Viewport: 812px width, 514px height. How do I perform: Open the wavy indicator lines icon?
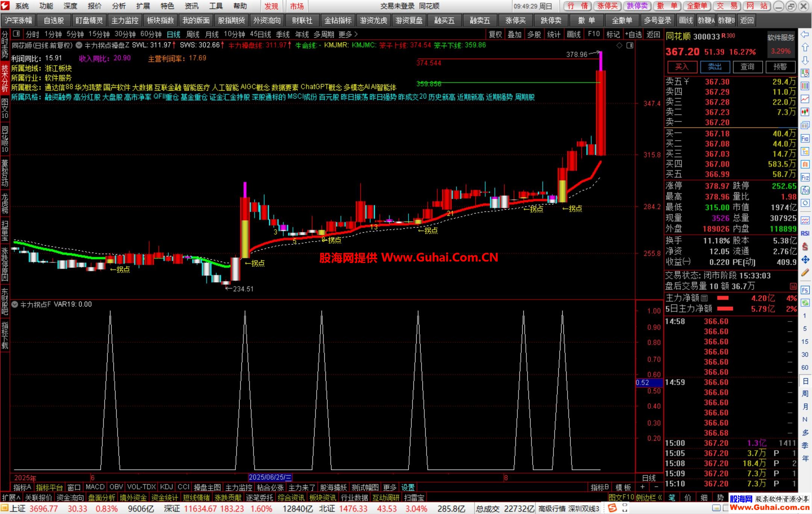tap(805, 220)
